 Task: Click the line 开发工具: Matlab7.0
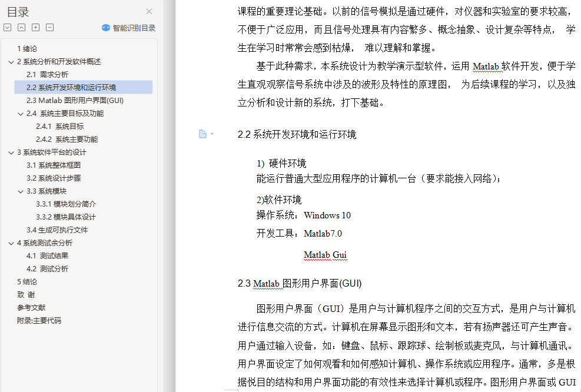click(299, 234)
